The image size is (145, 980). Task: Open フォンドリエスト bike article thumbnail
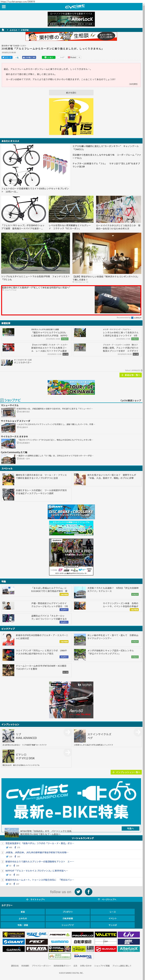coord(36,253)
